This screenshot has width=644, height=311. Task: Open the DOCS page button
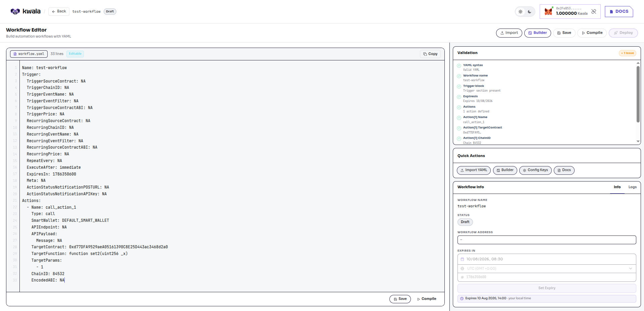pos(619,11)
